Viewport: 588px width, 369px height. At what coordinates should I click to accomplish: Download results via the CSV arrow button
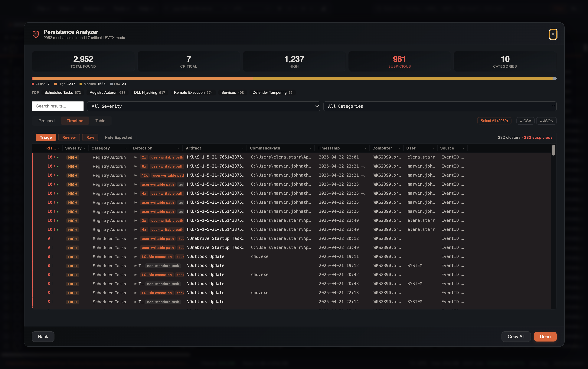525,121
